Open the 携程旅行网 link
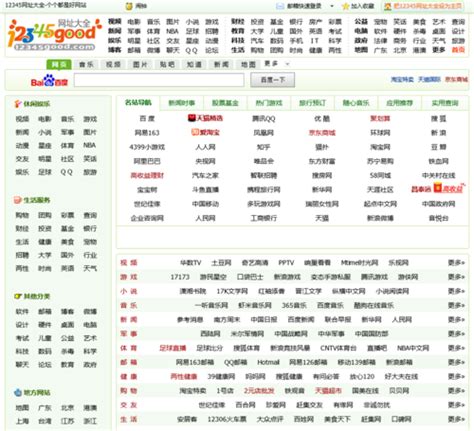Screen dimensions: 474x431 pyautogui.click(x=264, y=190)
